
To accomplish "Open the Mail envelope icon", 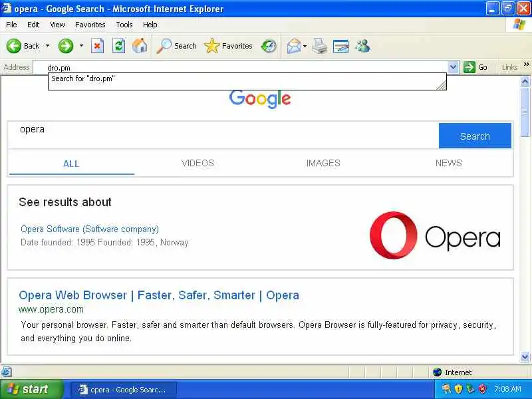I will [x=293, y=46].
